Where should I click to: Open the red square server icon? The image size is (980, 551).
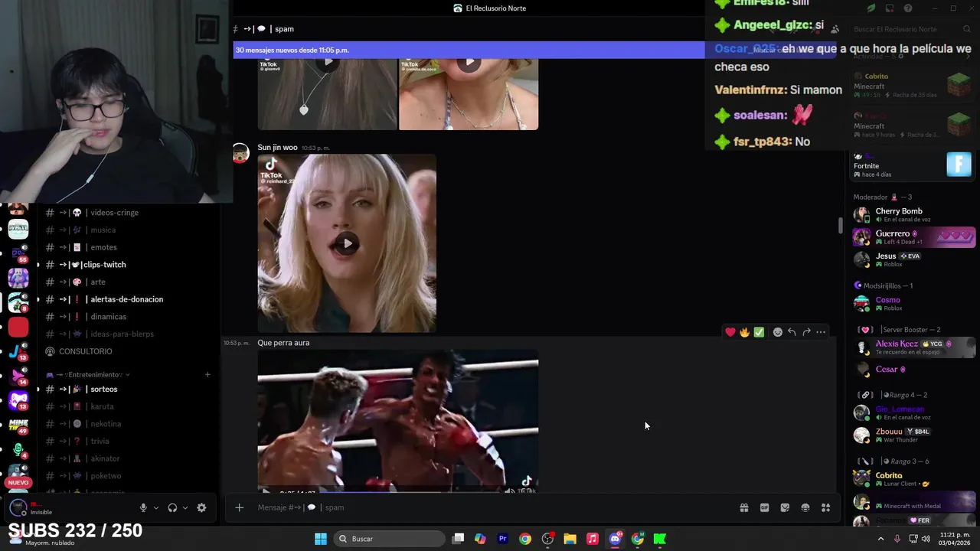[x=18, y=328]
